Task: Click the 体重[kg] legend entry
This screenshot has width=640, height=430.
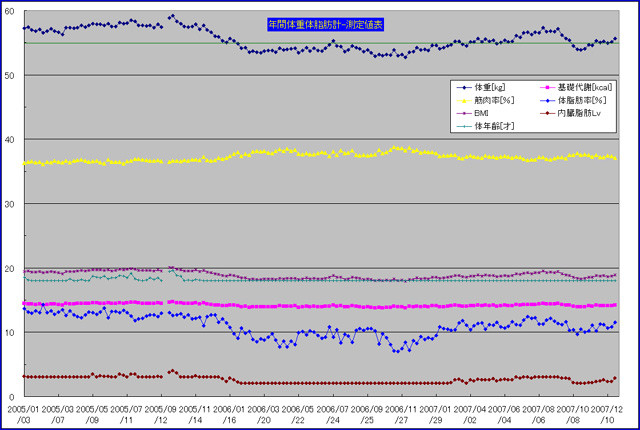Action: (481, 87)
